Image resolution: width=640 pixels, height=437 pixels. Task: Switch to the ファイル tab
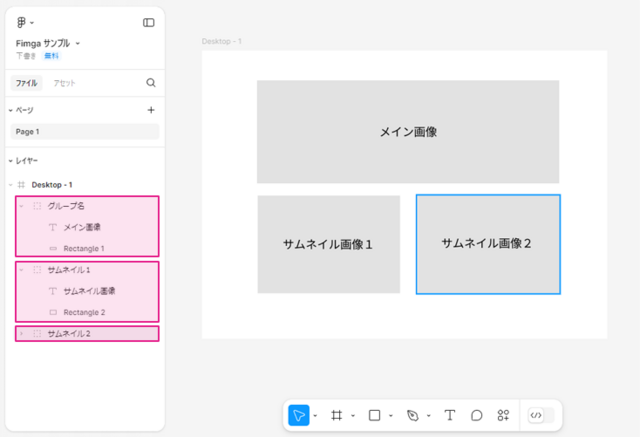point(27,83)
